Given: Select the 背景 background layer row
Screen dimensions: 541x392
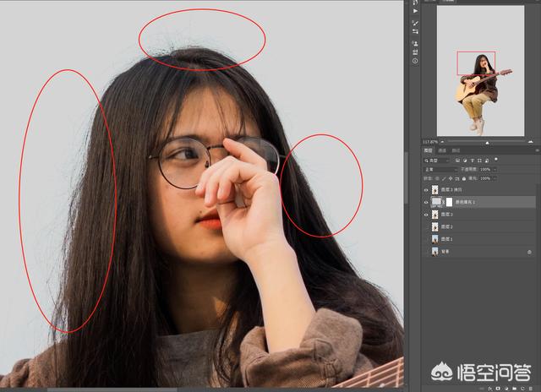Looking at the screenshot, I should click(479, 252).
